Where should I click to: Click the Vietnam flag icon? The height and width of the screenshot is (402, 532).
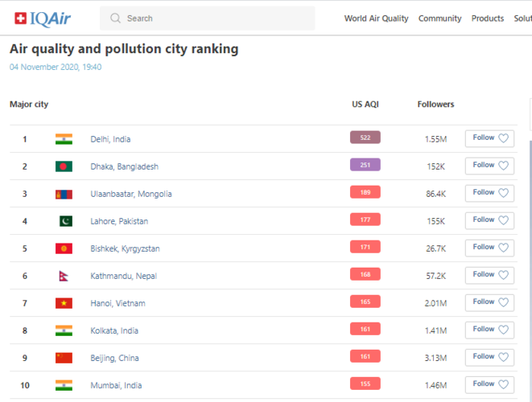[64, 303]
